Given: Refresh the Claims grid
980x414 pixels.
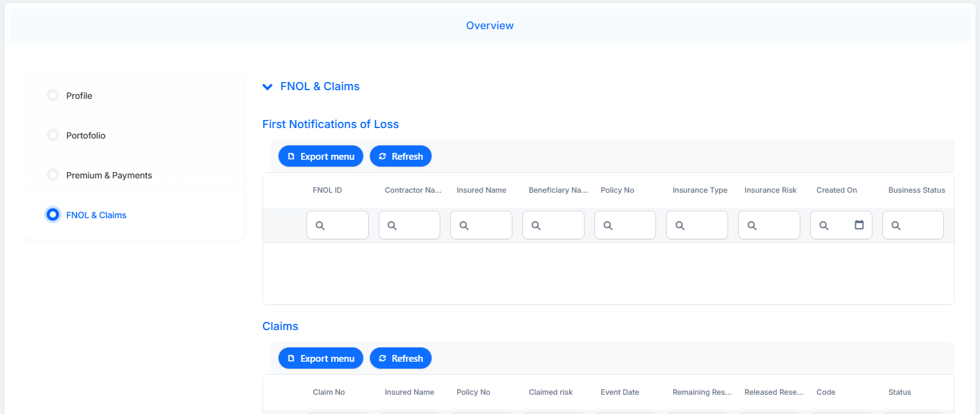Looking at the screenshot, I should point(400,358).
